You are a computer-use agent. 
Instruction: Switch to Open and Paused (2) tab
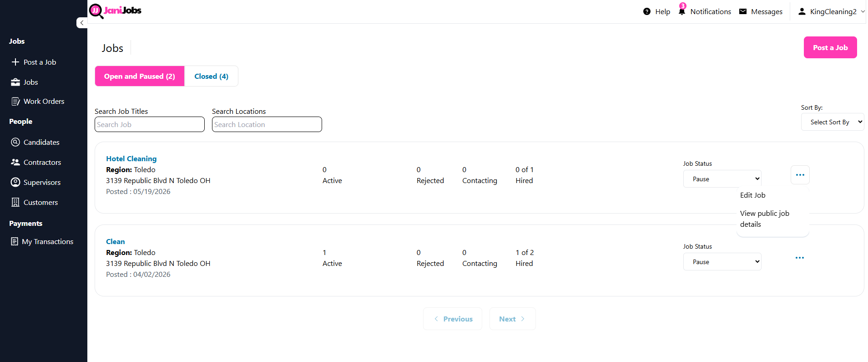point(140,76)
